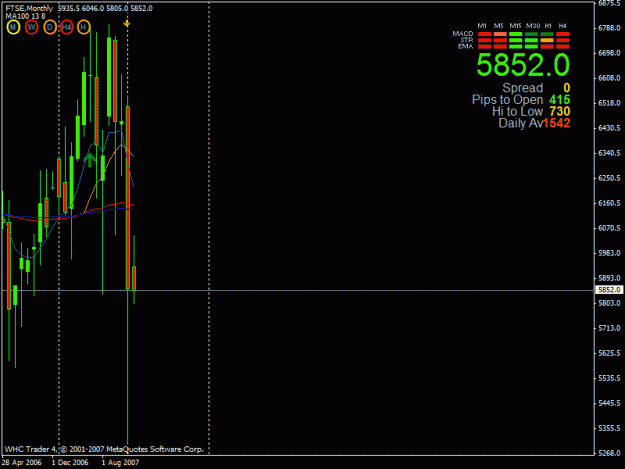Viewport: 625px width, 469px height.
Task: Click the M1 column header in signal table
Action: (x=482, y=26)
